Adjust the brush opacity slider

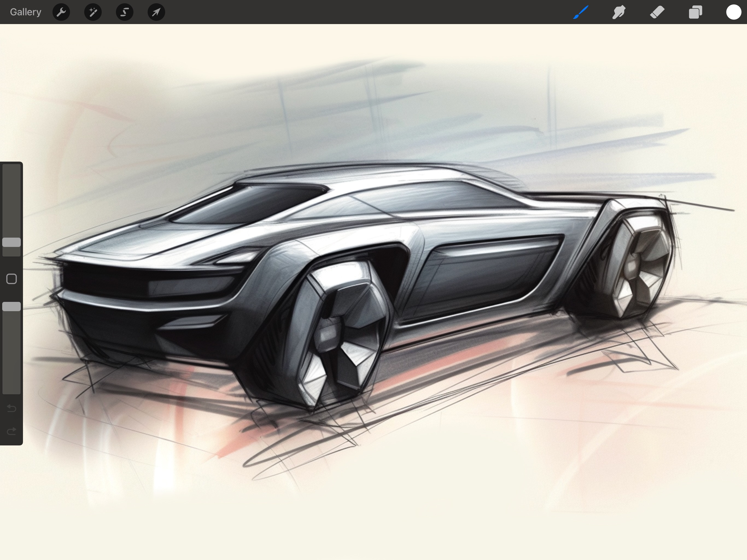pyautogui.click(x=12, y=307)
